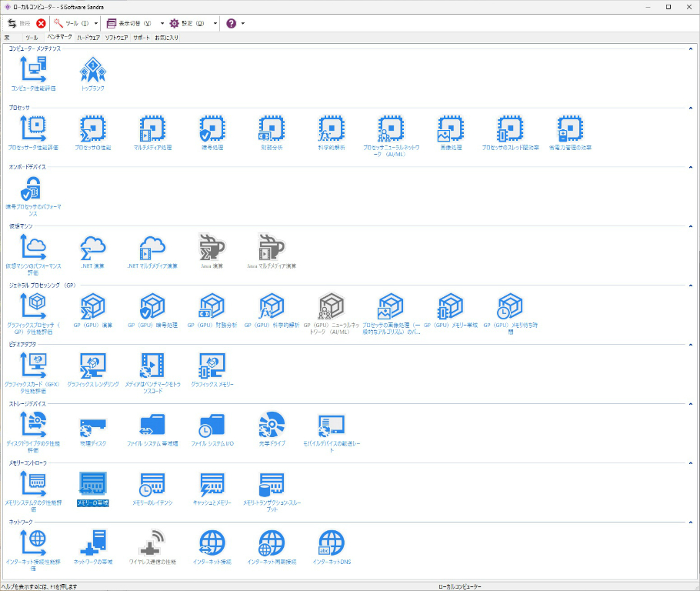Open the 設定 (O) dropdown arrow
700x591 pixels.
(x=215, y=23)
